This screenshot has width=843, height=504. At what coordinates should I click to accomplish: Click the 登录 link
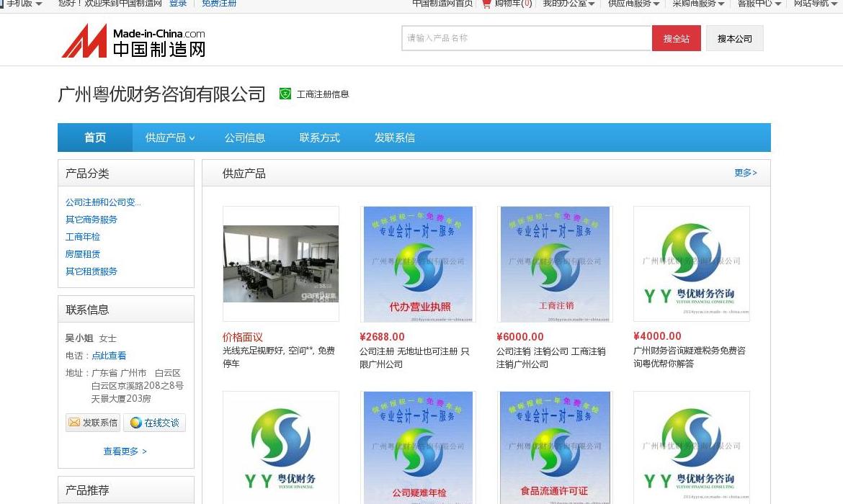pos(178,4)
